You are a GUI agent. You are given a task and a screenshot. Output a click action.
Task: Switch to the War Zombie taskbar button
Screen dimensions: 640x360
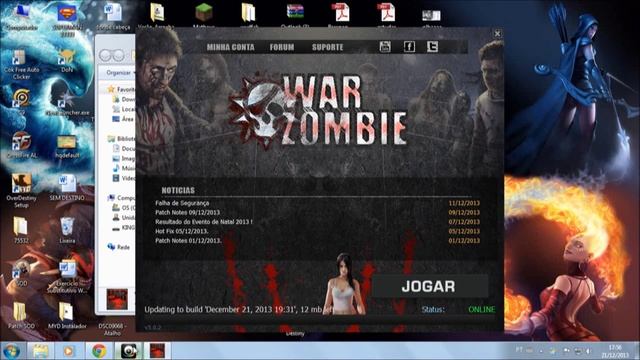tap(158, 351)
